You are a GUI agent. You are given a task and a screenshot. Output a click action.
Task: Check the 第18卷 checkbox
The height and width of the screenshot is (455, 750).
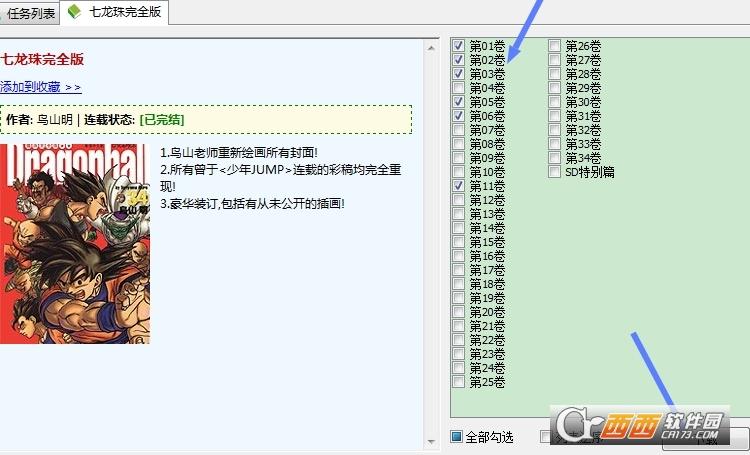458,283
